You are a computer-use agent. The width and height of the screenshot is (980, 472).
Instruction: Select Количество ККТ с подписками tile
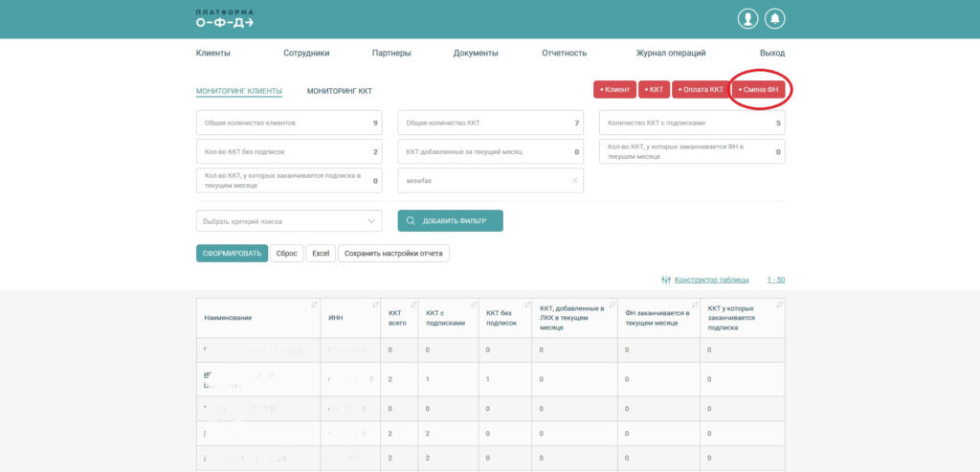click(x=693, y=124)
